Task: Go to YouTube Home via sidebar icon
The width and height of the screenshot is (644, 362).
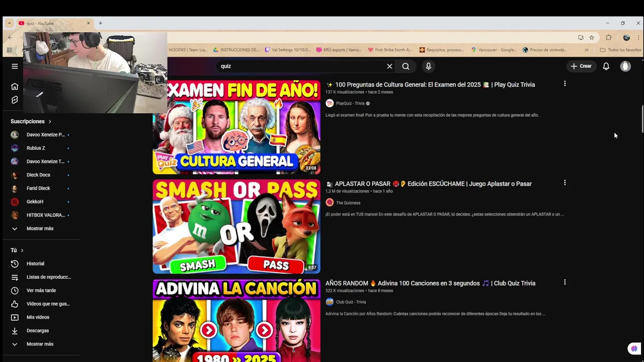Action: click(15, 86)
